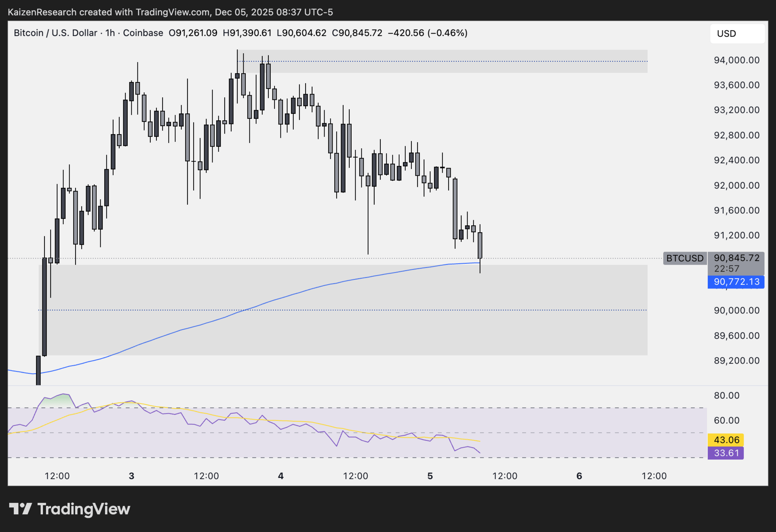Click the 1h timeframe in the title
This screenshot has width=776, height=532.
pyautogui.click(x=110, y=33)
